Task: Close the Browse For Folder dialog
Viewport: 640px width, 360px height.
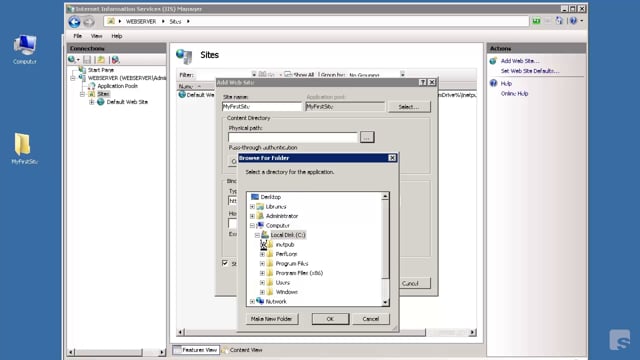Action: pos(392,158)
